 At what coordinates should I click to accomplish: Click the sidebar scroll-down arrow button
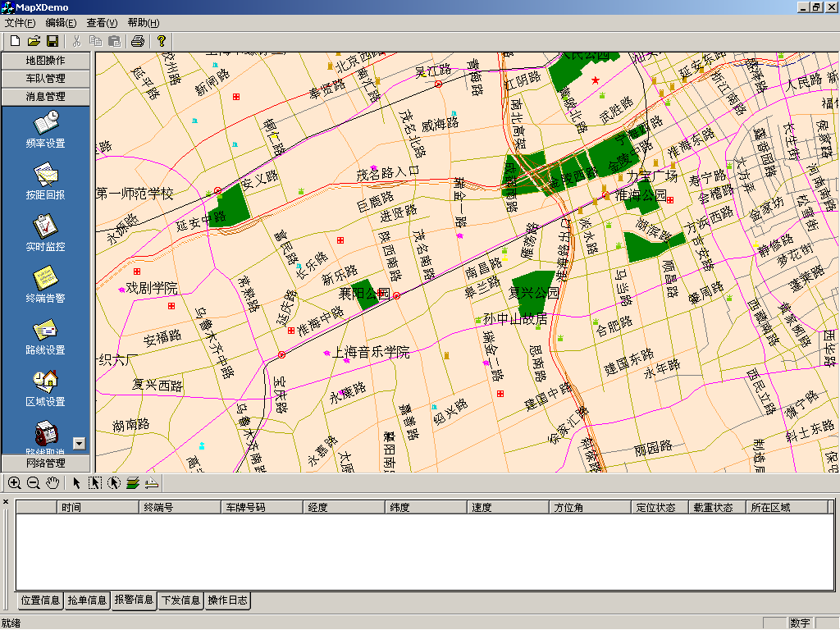(79, 444)
